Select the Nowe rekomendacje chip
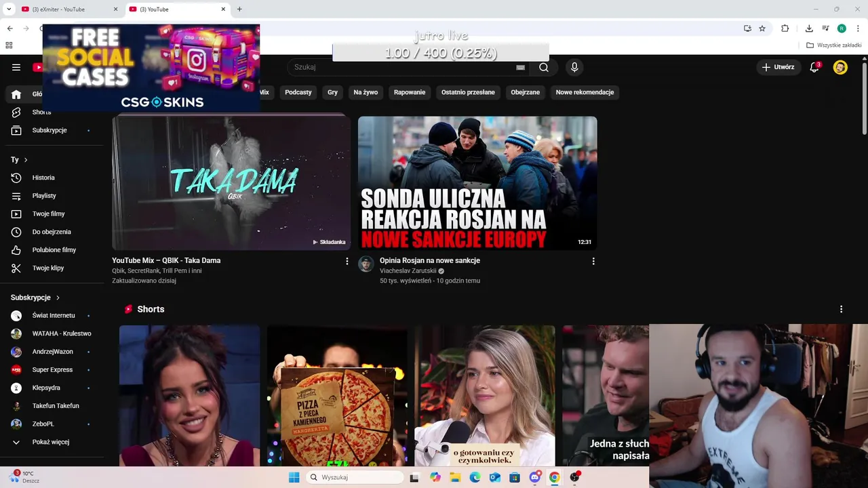 click(x=585, y=92)
